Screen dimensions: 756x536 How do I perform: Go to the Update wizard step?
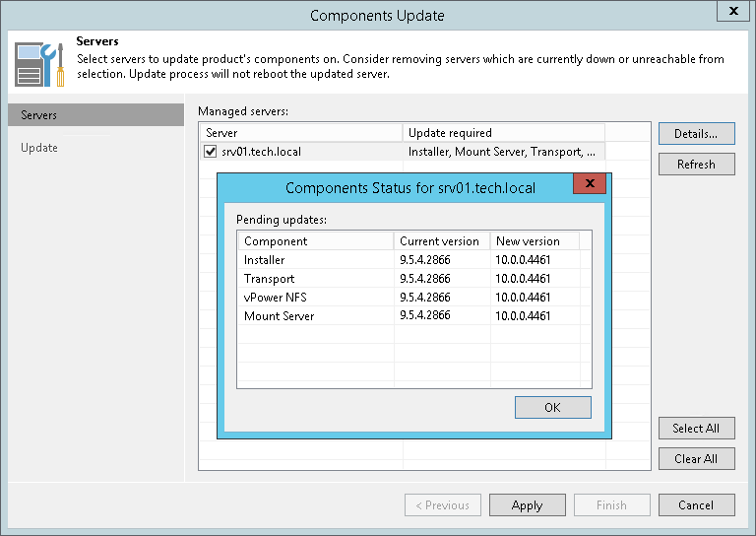[39, 148]
